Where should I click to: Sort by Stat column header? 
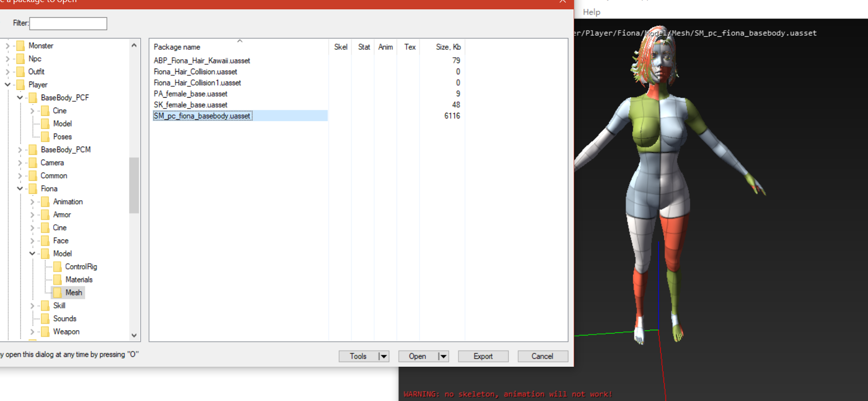[x=363, y=47]
